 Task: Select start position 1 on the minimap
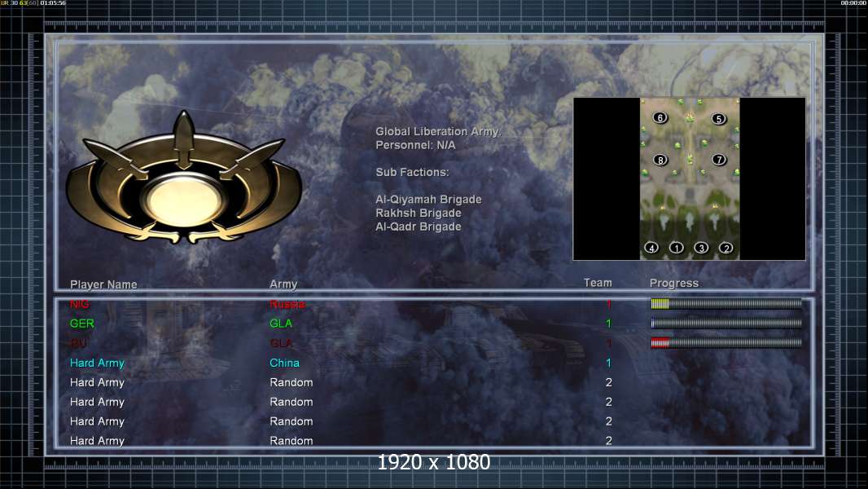click(x=677, y=248)
